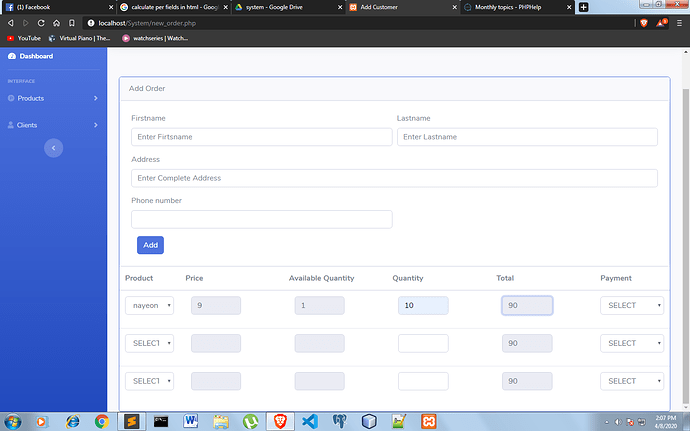Click the Add Order panel header
The height and width of the screenshot is (431, 690).
394,88
